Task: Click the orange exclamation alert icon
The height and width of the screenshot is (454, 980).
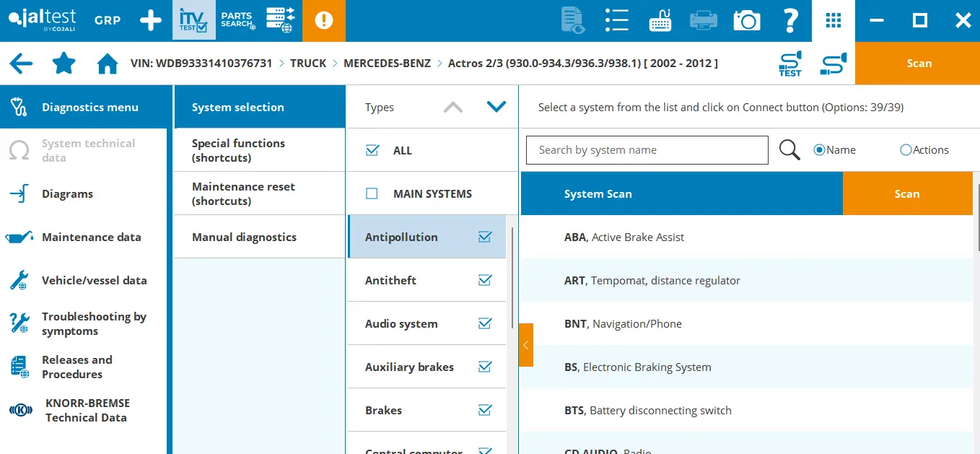Action: [324, 20]
